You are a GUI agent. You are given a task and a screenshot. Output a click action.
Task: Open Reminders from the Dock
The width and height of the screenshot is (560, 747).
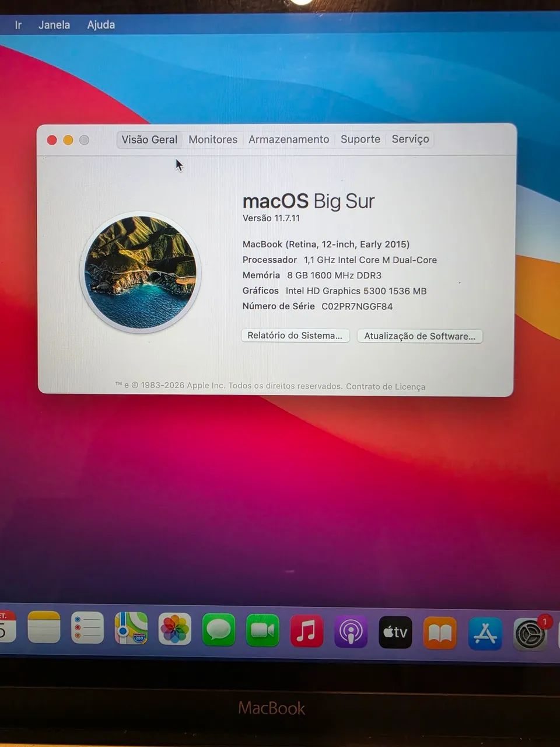(x=87, y=628)
